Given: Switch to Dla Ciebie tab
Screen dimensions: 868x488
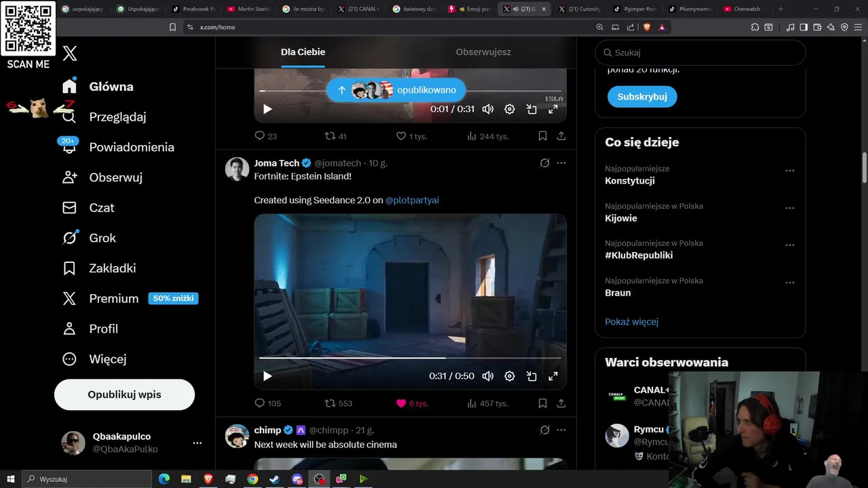Looking at the screenshot, I should (303, 52).
